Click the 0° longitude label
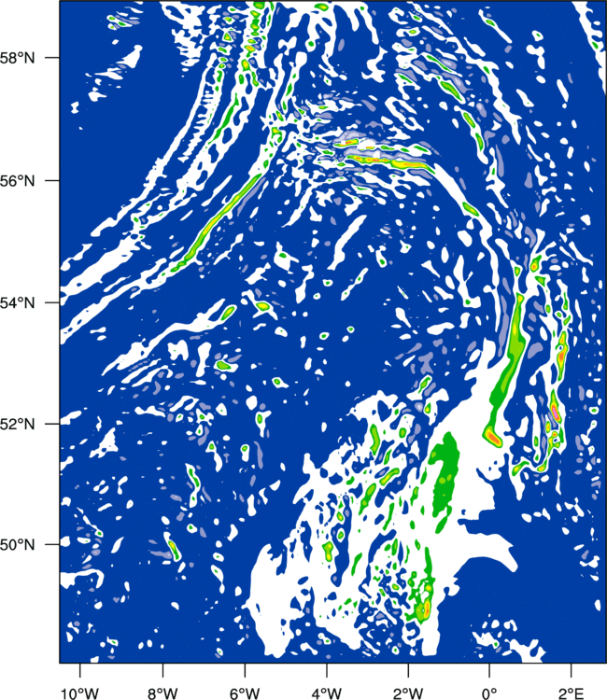 489,693
